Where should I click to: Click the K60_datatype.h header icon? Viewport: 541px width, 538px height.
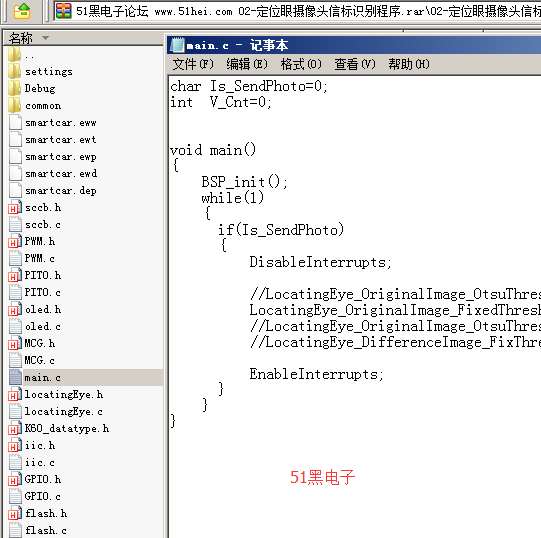pyautogui.click(x=15, y=428)
